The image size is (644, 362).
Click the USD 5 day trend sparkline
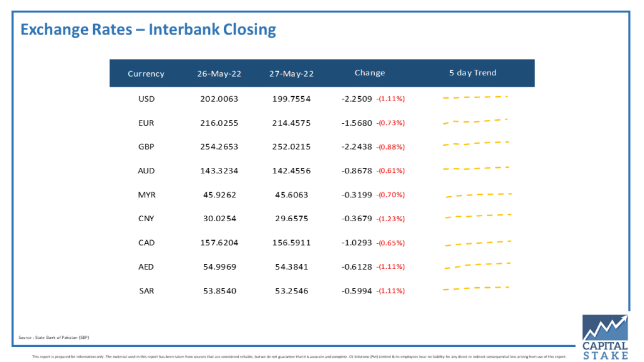(x=475, y=98)
